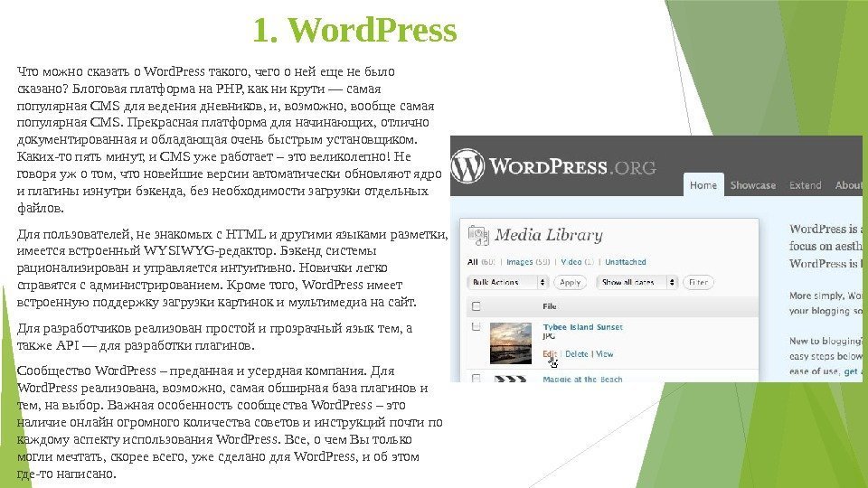Click the Media Library heading

pyautogui.click(x=549, y=235)
